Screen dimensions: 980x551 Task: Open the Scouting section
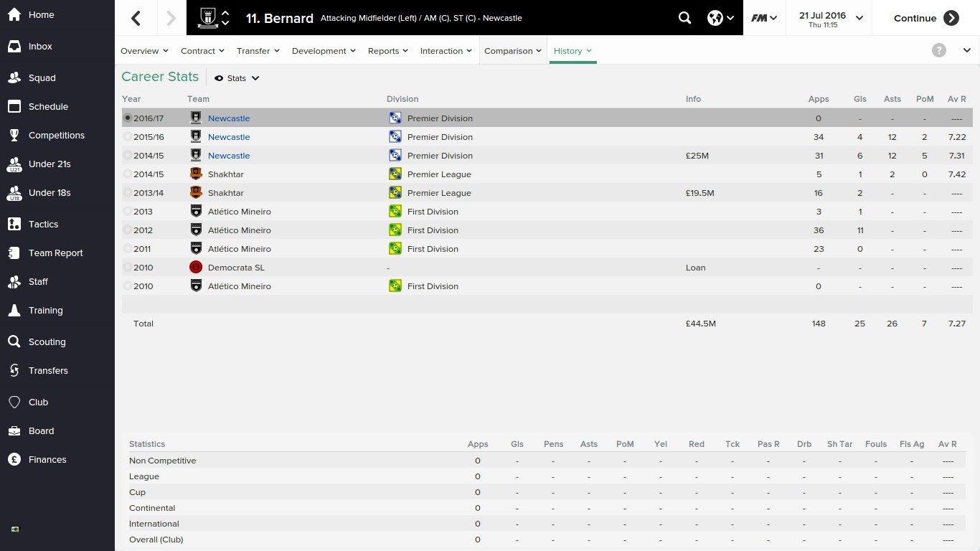pos(47,342)
